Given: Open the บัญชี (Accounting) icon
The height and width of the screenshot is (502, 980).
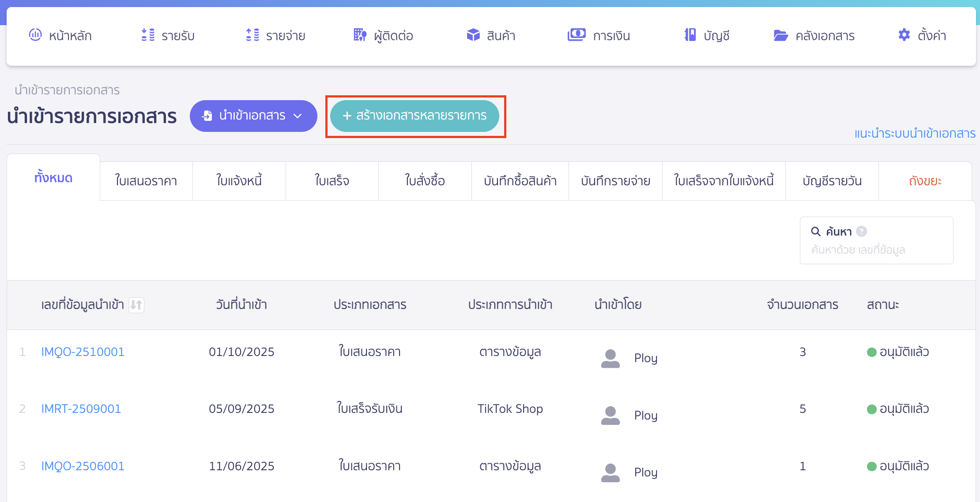Looking at the screenshot, I should pos(690,35).
